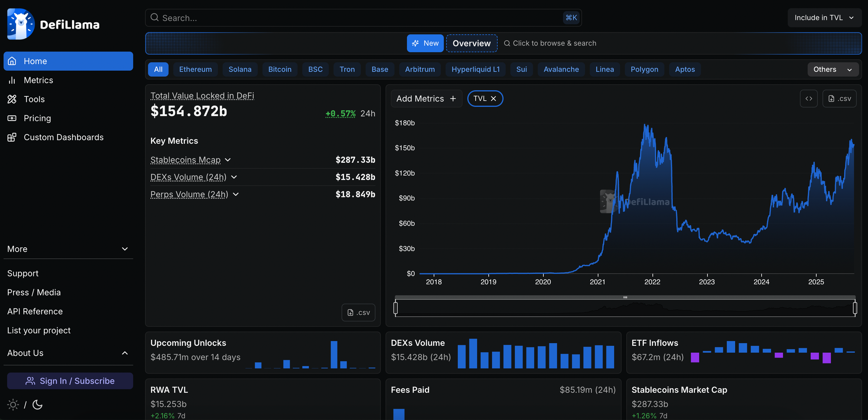This screenshot has width=868, height=420.
Task: Filter by Solana chain
Action: (x=240, y=69)
